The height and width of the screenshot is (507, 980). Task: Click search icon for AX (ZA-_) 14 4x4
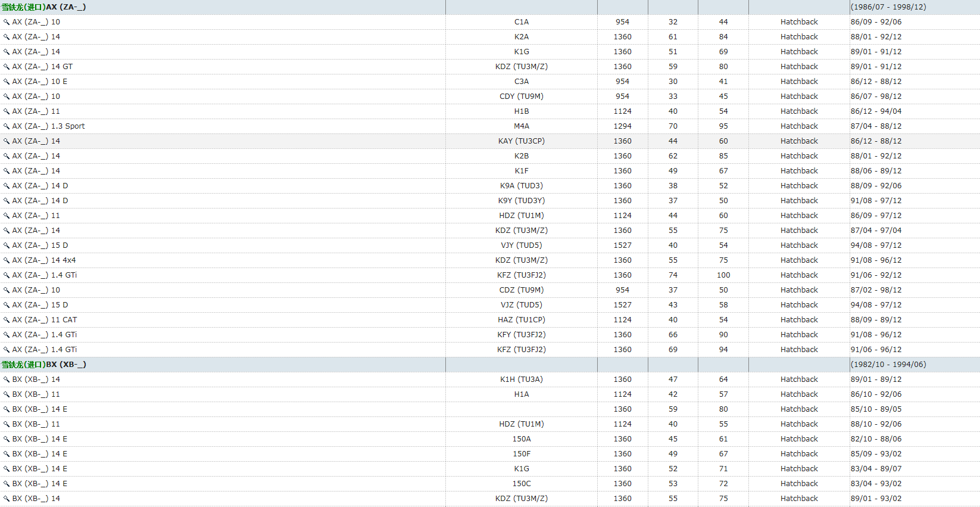(x=7, y=260)
